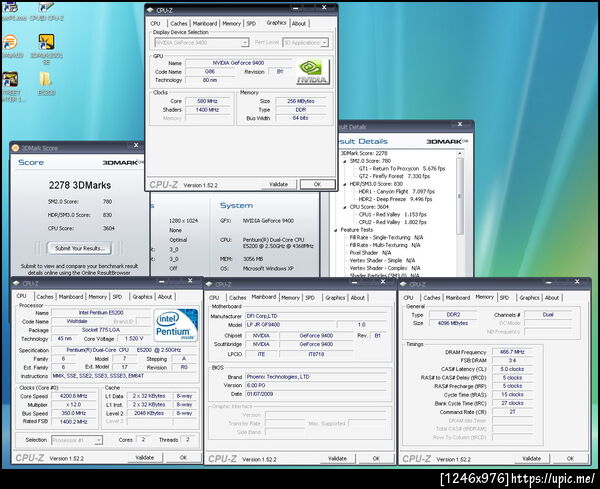Click the CPU-Z title icon of the Memory window
600x489 pixels.
coord(403,284)
